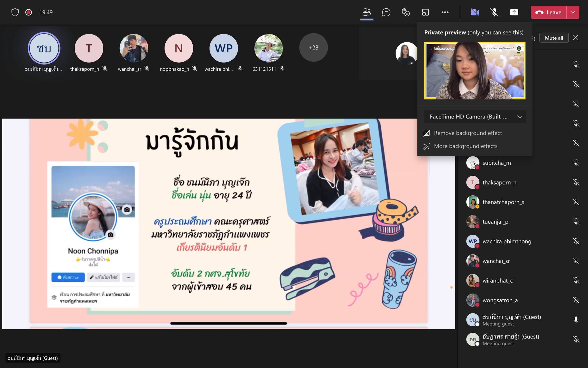Open the meeting chat icon

tap(386, 12)
